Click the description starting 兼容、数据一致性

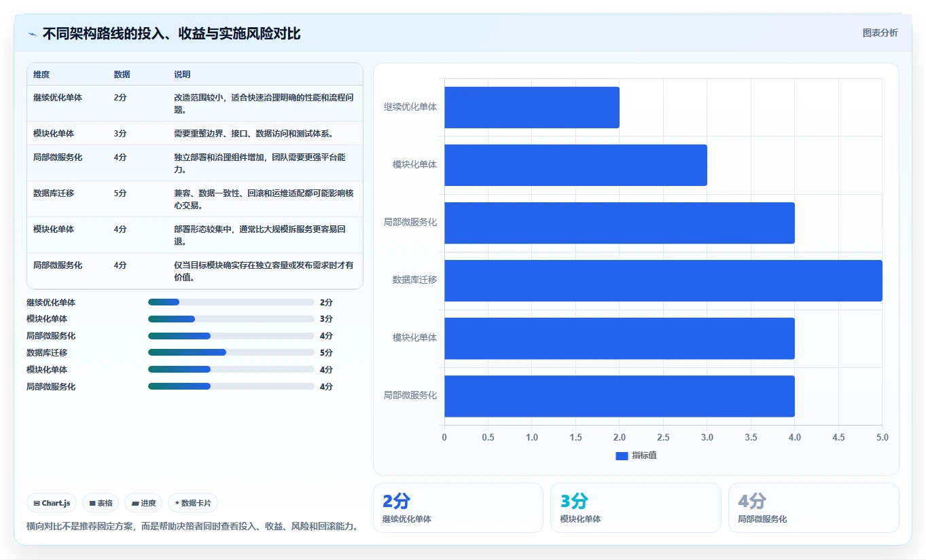pyautogui.click(x=264, y=199)
